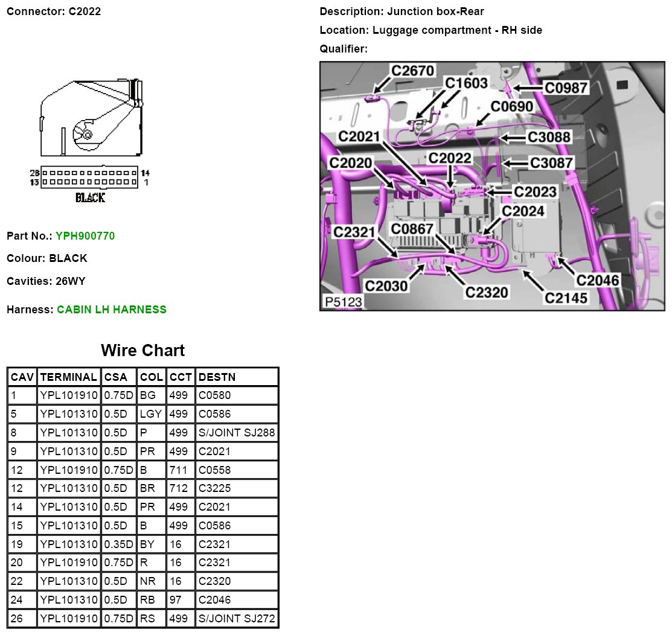Select the C1603 callout in the diagram
Screen dimensions: 672x635
pyautogui.click(x=466, y=83)
